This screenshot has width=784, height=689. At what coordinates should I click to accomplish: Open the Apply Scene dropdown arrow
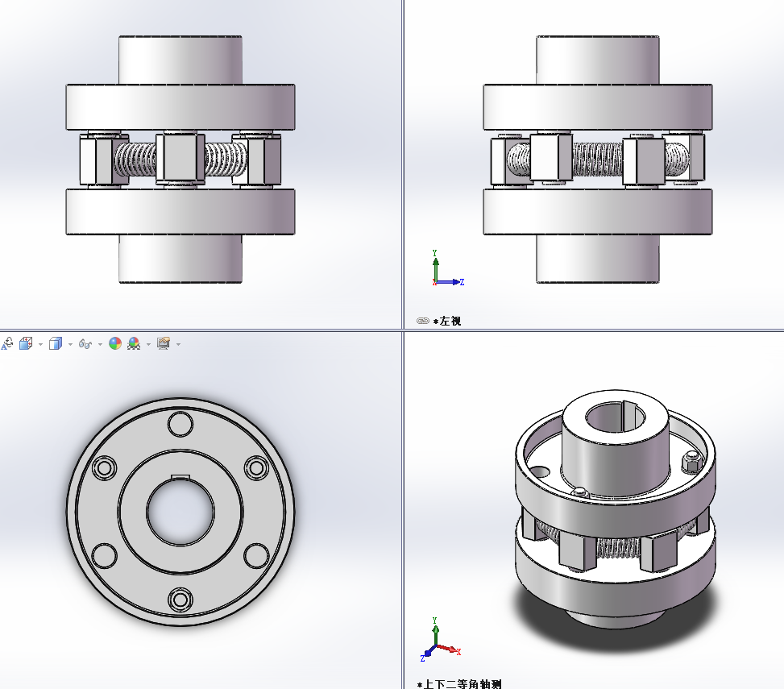click(x=148, y=344)
